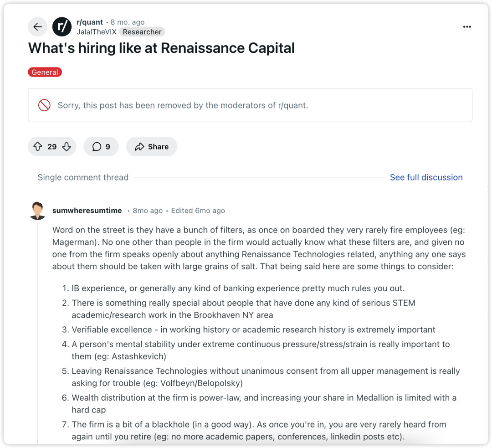Open the three-dot post options menu
The height and width of the screenshot is (448, 492).
[x=467, y=27]
